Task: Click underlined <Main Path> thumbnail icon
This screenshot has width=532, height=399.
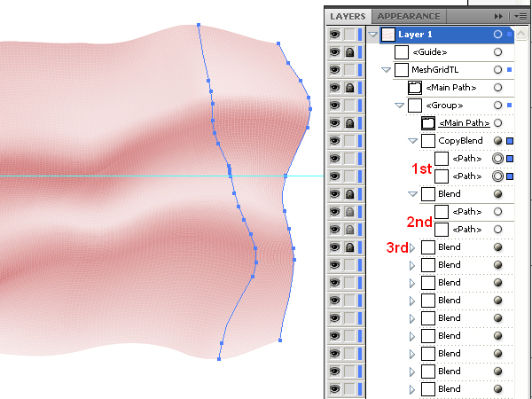Action: pyautogui.click(x=428, y=123)
